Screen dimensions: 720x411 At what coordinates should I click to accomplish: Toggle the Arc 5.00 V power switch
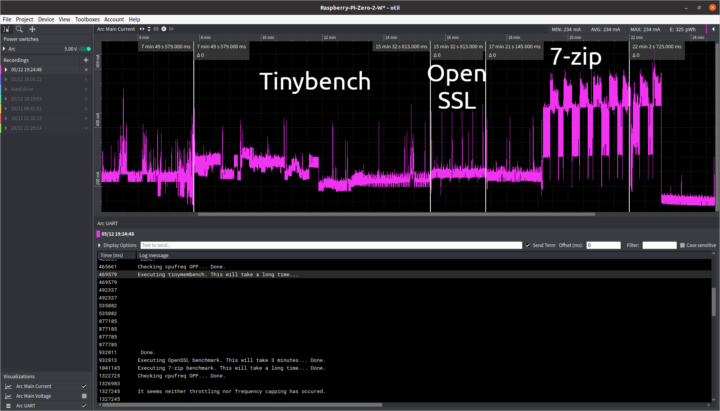click(x=85, y=49)
